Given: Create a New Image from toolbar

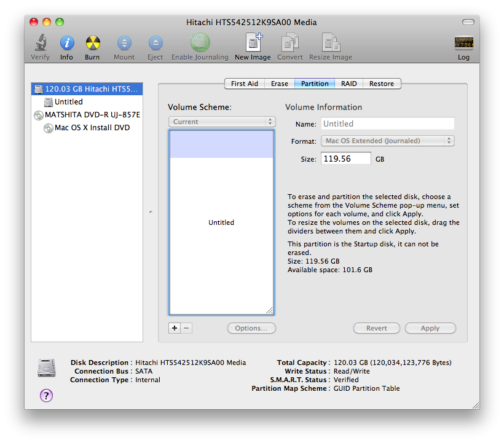Looking at the screenshot, I should tap(253, 42).
